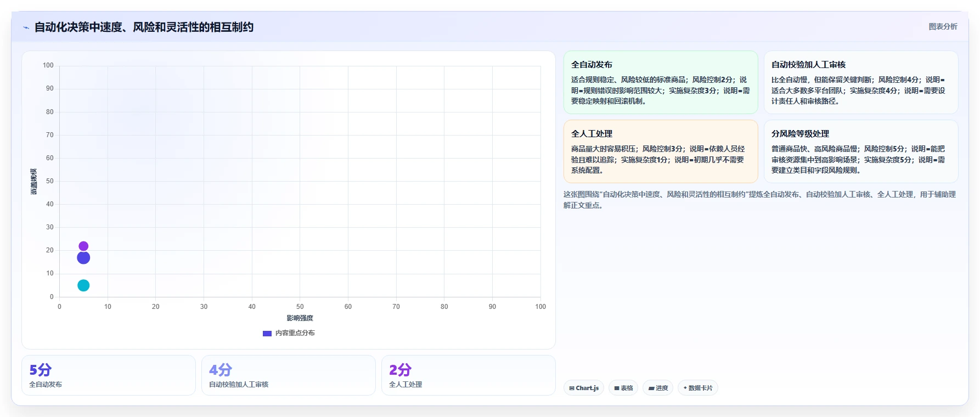The image size is (980, 417).
Task: Open the orange 全人工处理 description card
Action: pyautogui.click(x=661, y=151)
